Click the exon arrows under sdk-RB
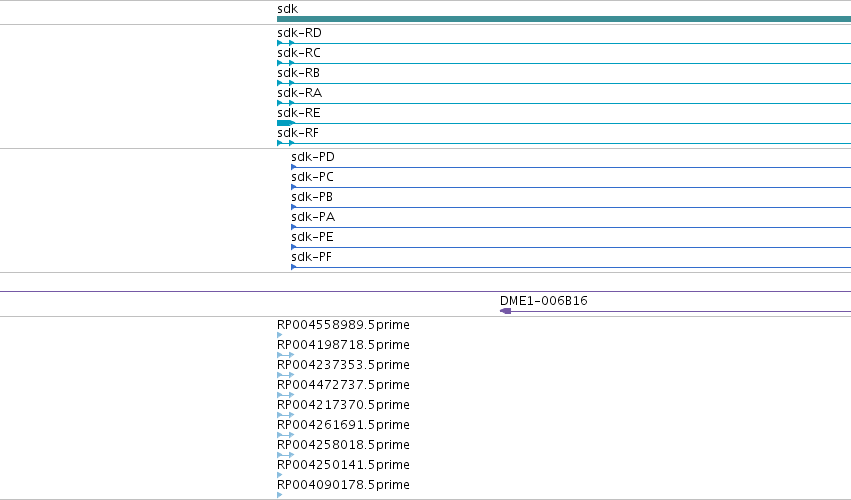 [285, 83]
